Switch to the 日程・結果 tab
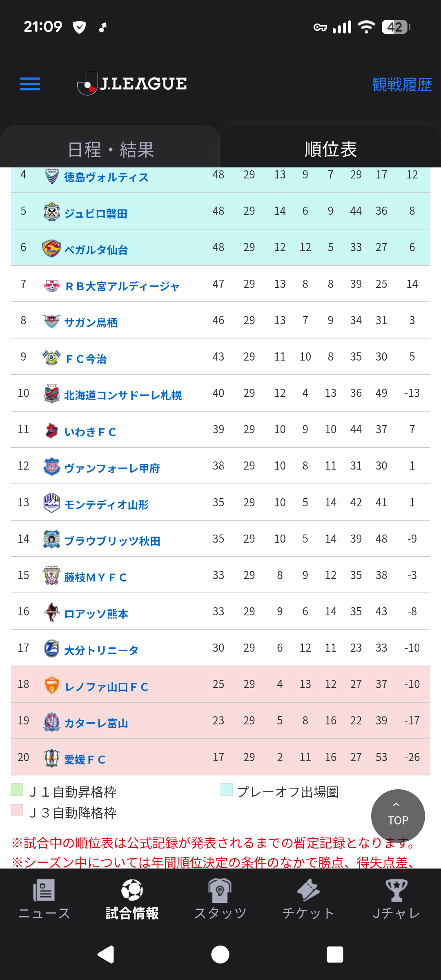Viewport: 441px width, 980px height. click(110, 149)
